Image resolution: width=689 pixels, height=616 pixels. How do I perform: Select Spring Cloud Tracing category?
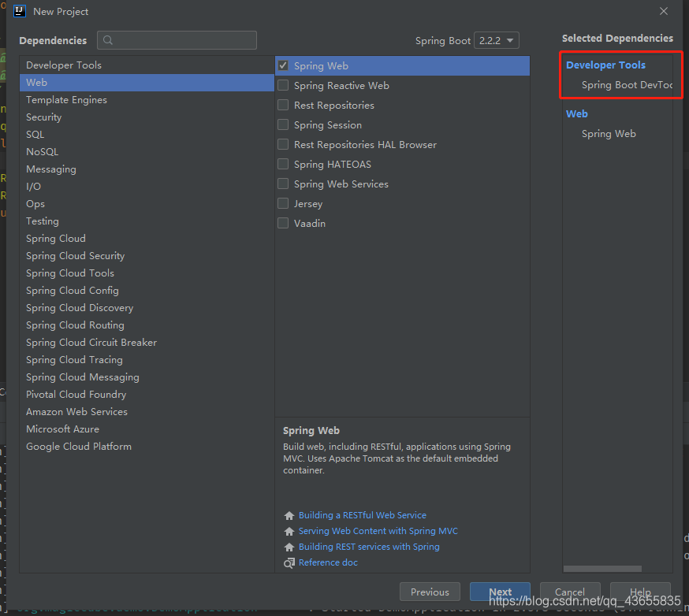tap(147, 360)
